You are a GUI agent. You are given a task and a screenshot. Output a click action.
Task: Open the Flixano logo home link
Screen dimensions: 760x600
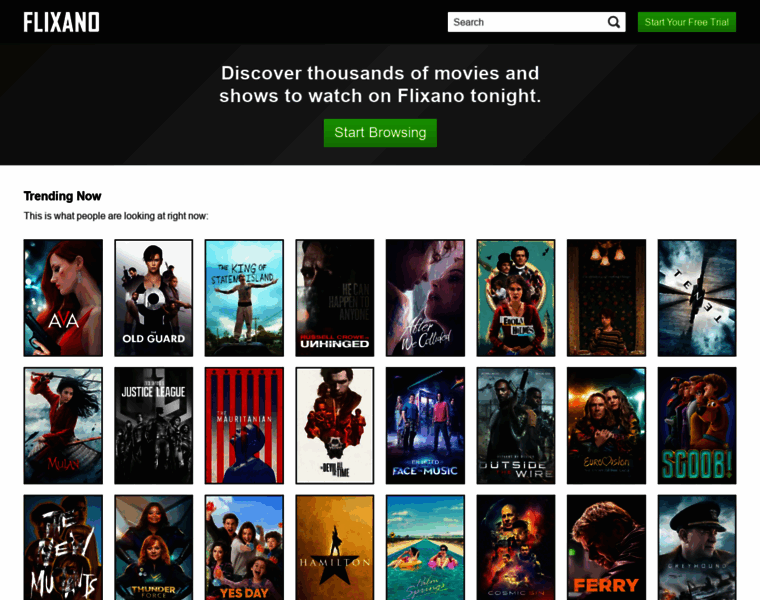62,22
